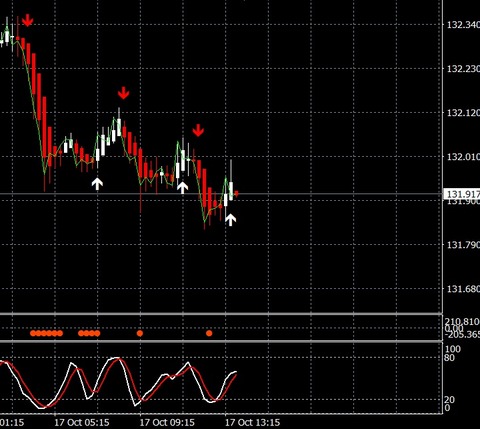
Task: Click the 132.120 price scale label
Action: tap(463, 113)
